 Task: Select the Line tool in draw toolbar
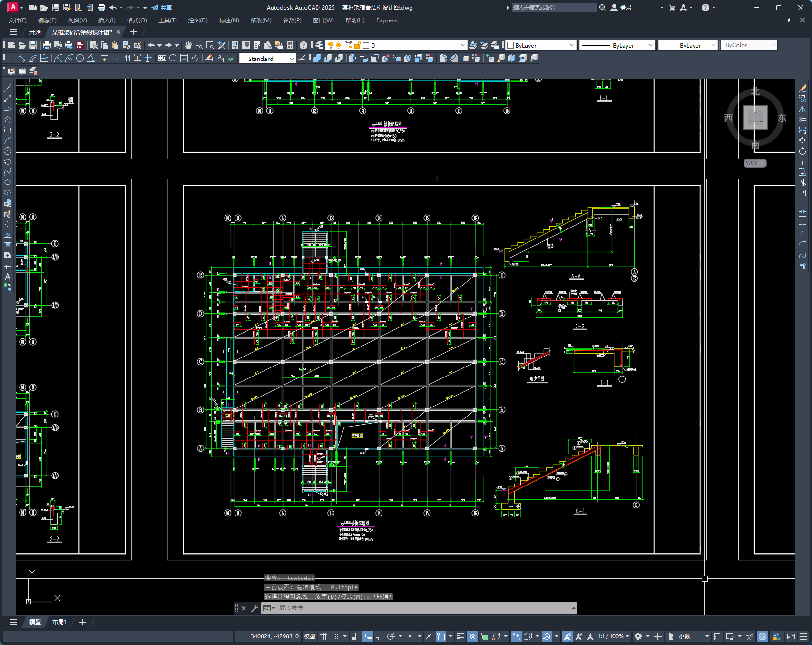click(8, 88)
